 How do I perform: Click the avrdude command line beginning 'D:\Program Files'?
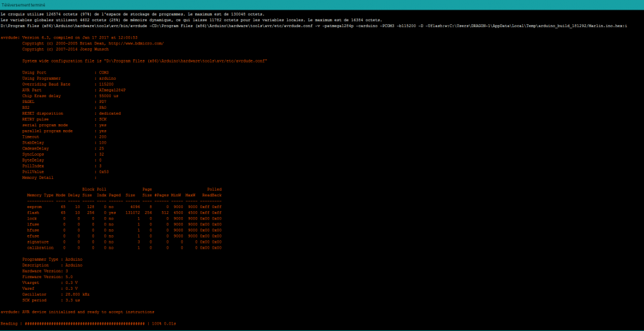tap(314, 26)
